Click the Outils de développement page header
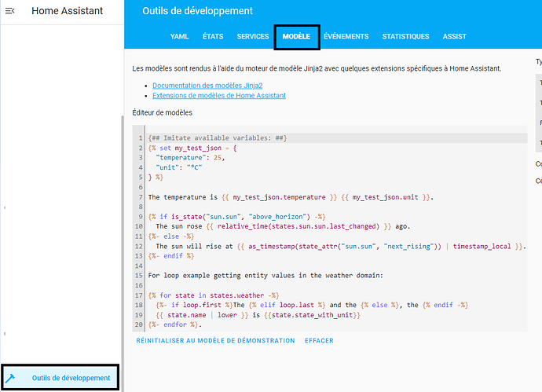The image size is (542, 392). coord(197,11)
